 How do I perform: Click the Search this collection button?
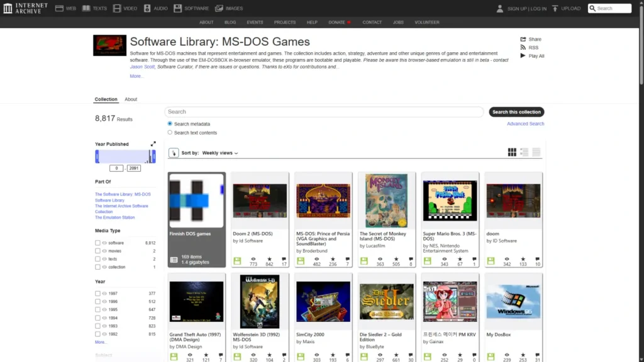point(516,111)
